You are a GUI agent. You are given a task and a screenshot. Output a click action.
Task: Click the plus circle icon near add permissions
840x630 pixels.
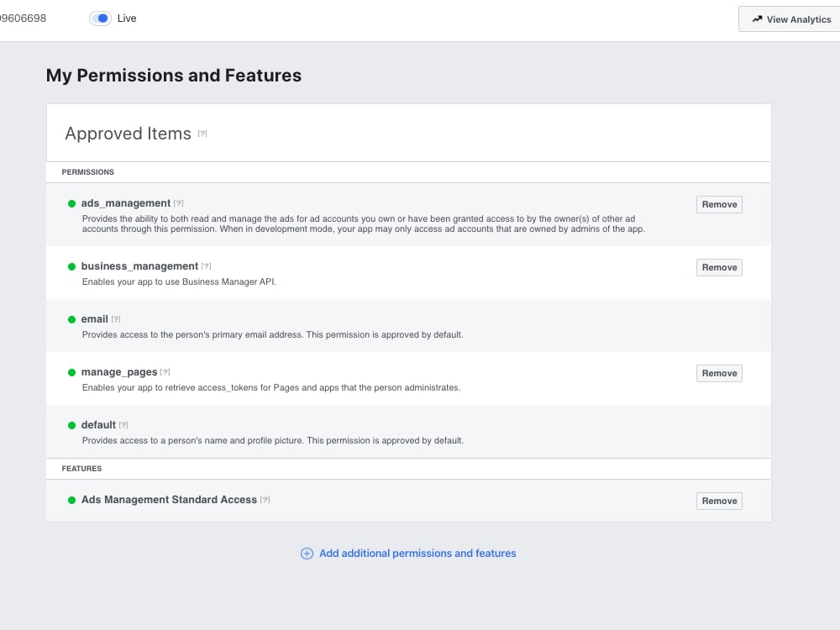(x=307, y=554)
